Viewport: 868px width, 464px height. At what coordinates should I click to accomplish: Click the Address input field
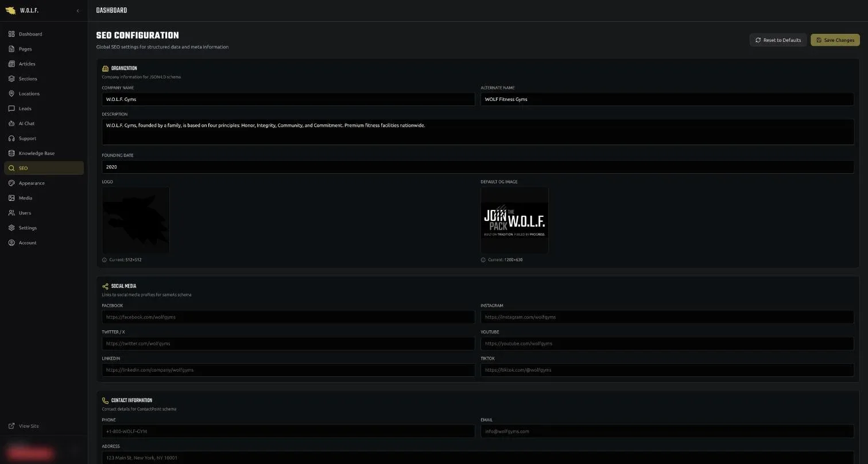click(x=478, y=458)
